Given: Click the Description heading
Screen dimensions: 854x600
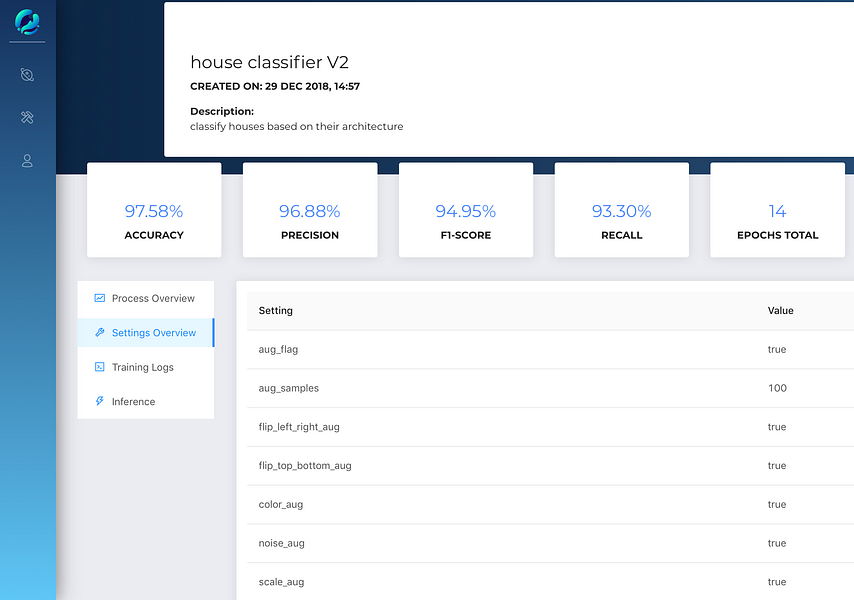Looking at the screenshot, I should tap(222, 111).
